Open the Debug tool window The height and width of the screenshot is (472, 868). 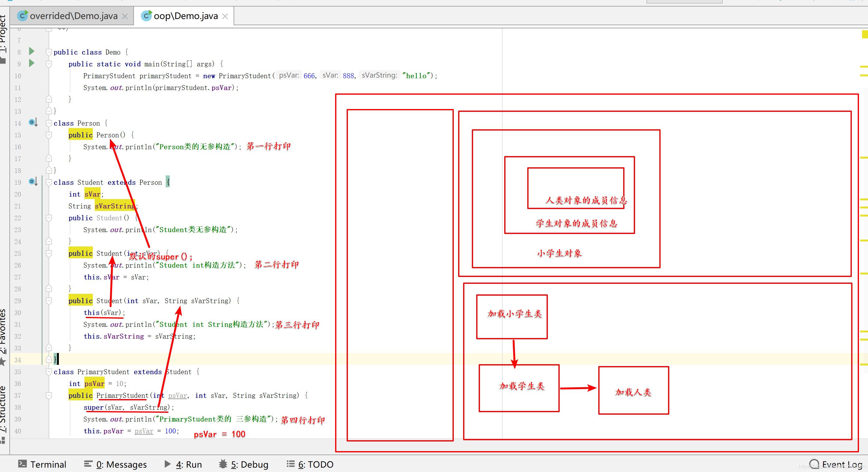244,464
